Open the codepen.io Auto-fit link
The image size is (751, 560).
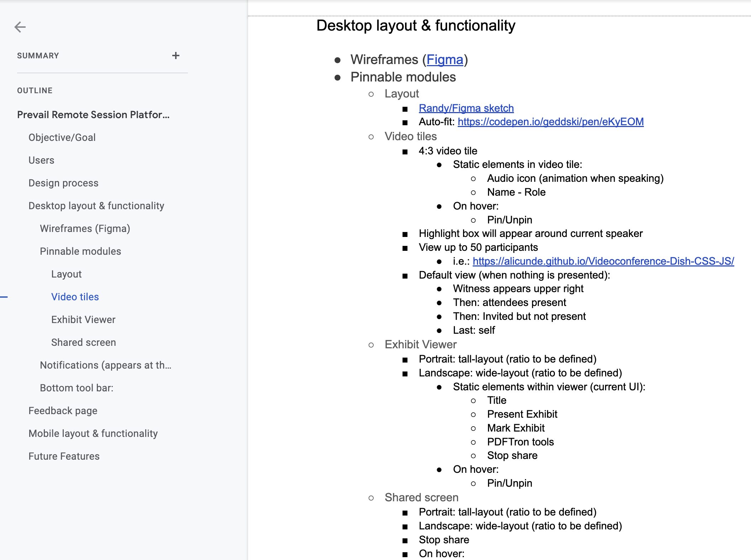coord(550,122)
